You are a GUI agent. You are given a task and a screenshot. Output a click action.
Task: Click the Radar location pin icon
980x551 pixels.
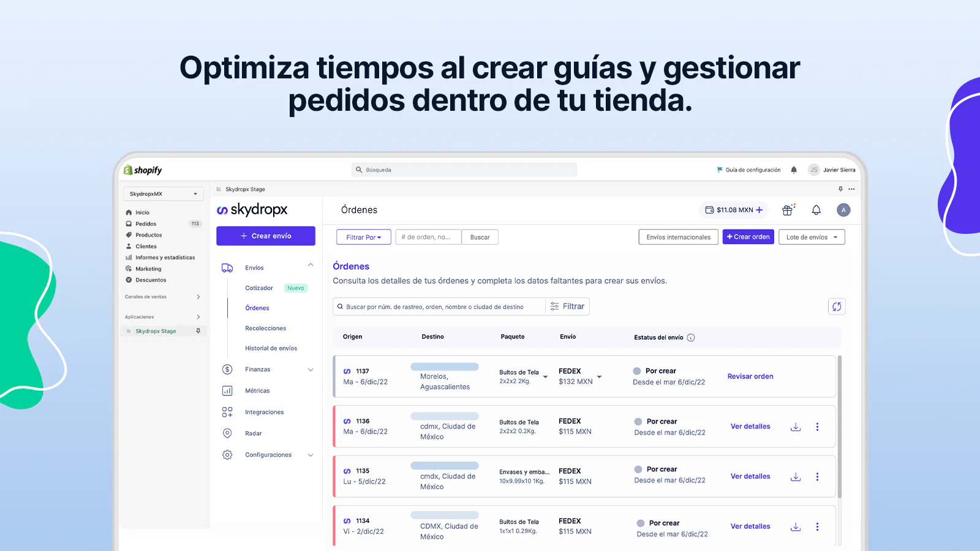click(x=227, y=433)
